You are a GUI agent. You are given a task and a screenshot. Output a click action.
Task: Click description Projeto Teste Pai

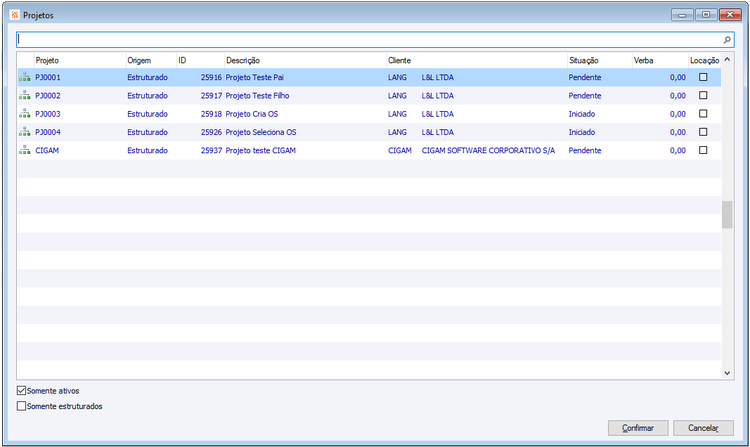pyautogui.click(x=254, y=77)
